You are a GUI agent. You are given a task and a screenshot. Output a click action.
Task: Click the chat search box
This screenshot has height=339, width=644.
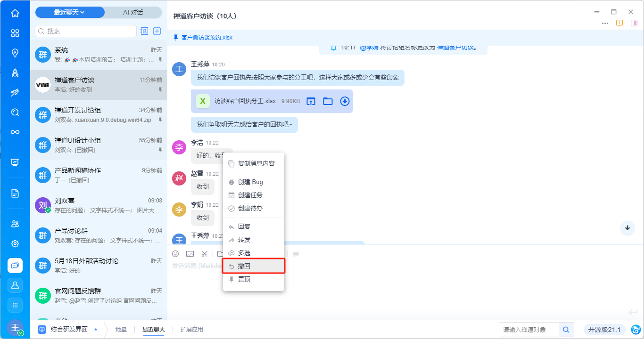tap(86, 31)
